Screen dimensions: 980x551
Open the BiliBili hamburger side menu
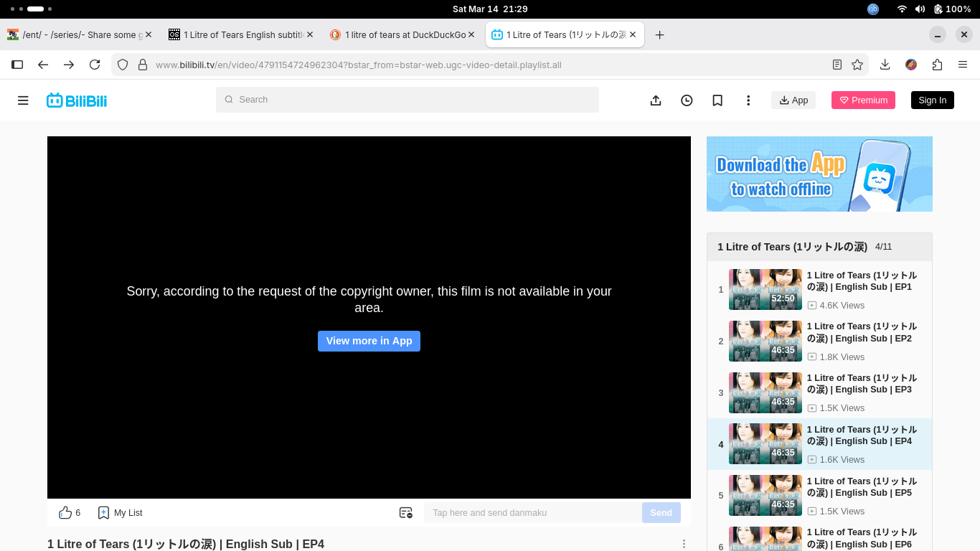(x=23, y=100)
